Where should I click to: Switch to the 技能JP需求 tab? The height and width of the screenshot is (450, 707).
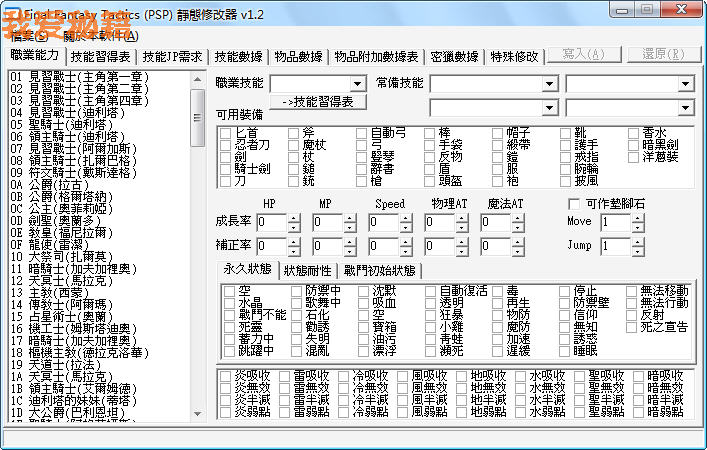pyautogui.click(x=174, y=56)
